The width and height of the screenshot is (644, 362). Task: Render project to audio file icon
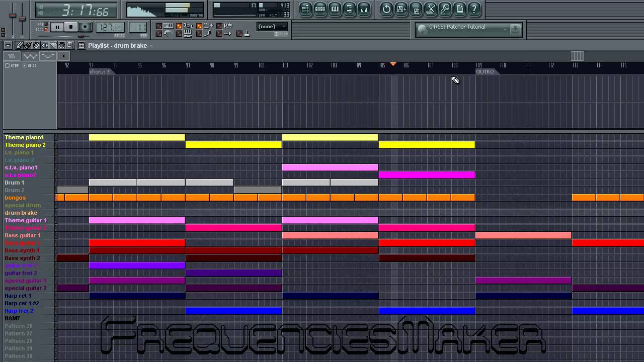tap(416, 9)
